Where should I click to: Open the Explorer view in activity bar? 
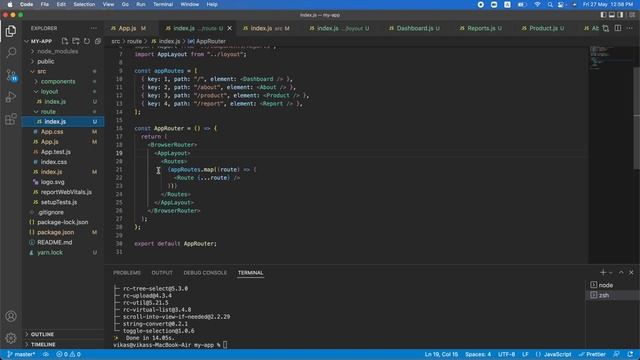point(11,31)
